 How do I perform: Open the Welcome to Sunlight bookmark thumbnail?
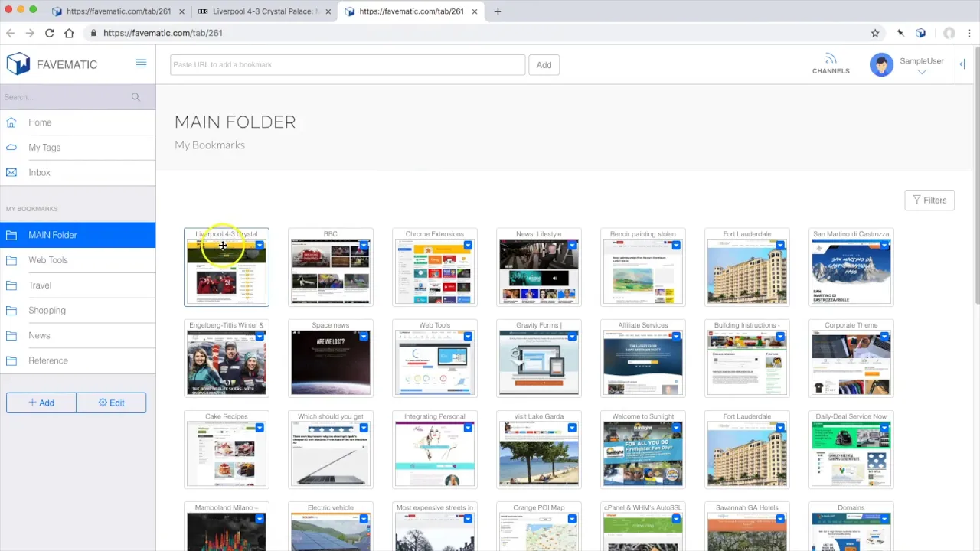pos(643,453)
